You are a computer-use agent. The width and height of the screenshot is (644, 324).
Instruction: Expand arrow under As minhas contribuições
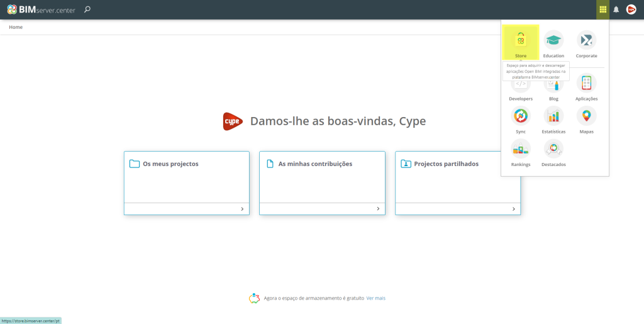click(378, 209)
